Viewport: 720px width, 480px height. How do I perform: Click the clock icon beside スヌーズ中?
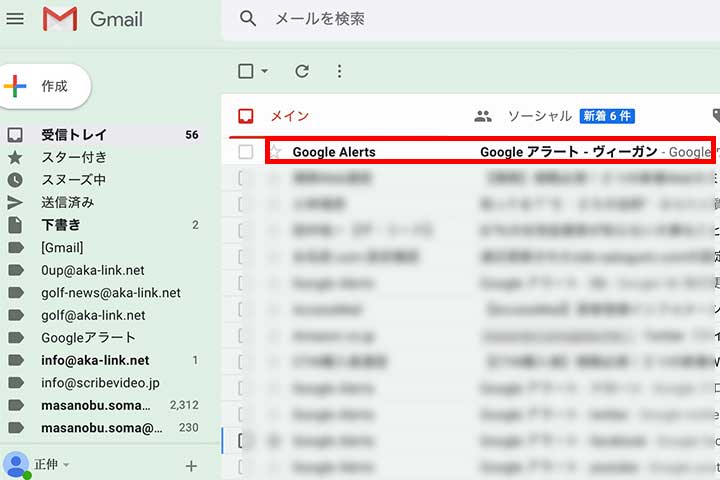pyautogui.click(x=15, y=180)
